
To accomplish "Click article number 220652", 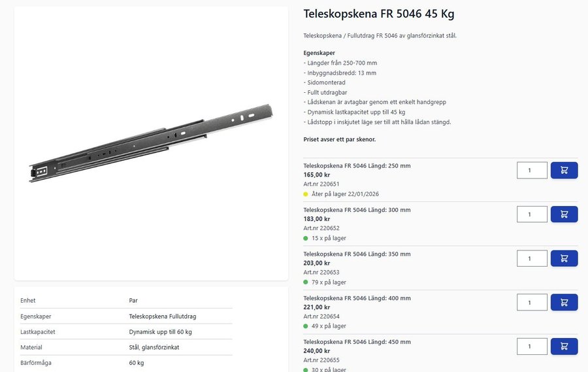I will (321, 228).
